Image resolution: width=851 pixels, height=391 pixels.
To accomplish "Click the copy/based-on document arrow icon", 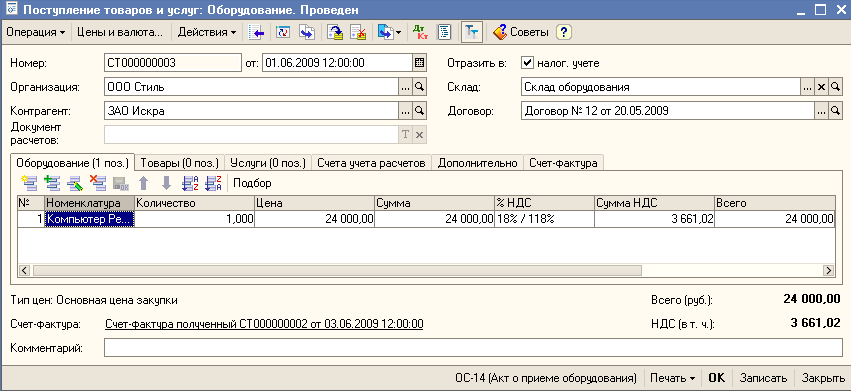I will coord(307,32).
